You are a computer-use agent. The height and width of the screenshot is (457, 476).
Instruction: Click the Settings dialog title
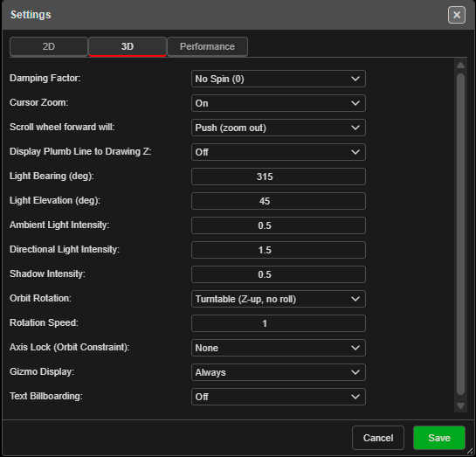click(31, 15)
